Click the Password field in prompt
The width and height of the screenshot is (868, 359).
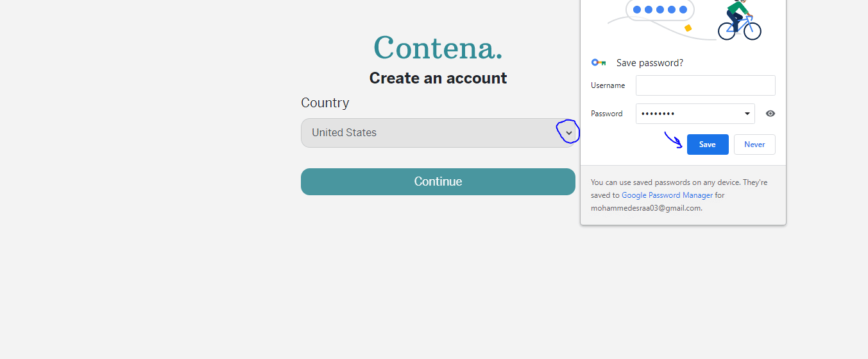pos(695,114)
